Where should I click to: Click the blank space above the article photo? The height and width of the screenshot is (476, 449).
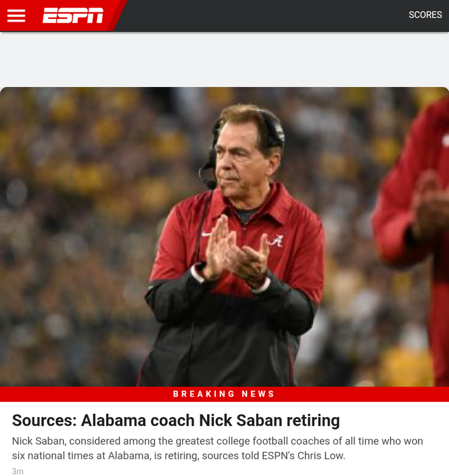pos(224,60)
